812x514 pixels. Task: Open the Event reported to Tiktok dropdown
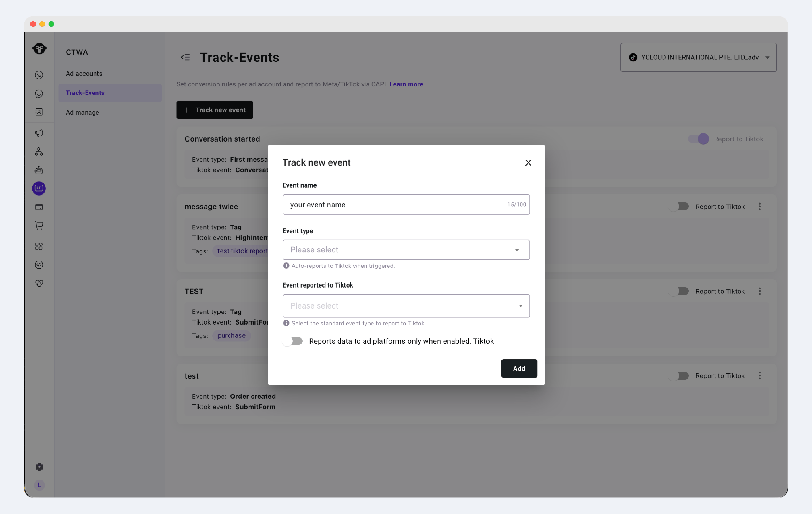[x=406, y=306]
